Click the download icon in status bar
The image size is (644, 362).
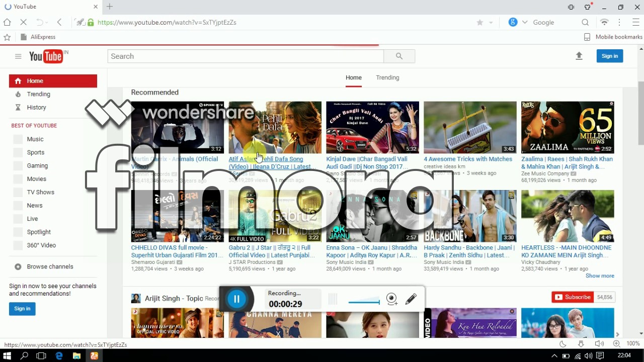coord(581,344)
